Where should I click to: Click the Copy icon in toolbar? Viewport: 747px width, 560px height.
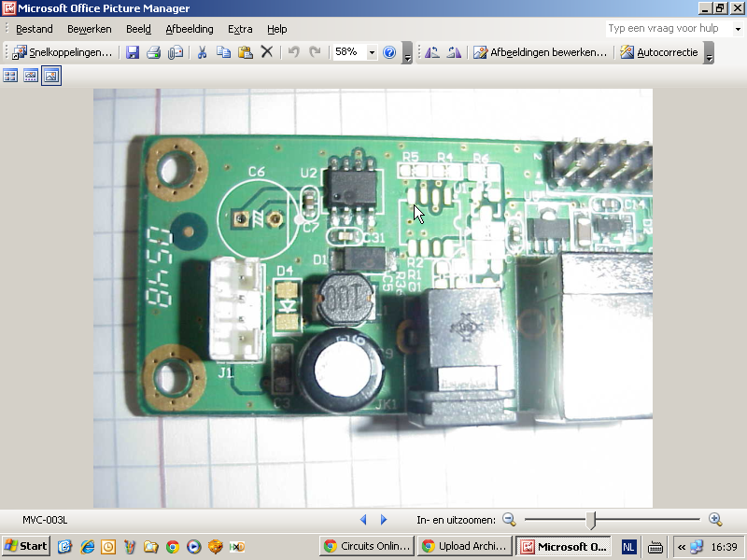(x=223, y=52)
